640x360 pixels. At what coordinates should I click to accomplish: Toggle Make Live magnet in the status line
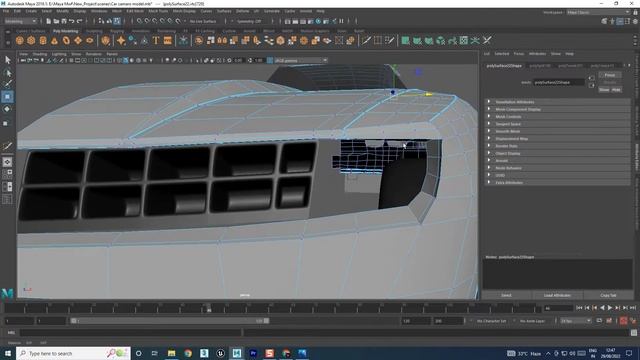click(x=178, y=21)
